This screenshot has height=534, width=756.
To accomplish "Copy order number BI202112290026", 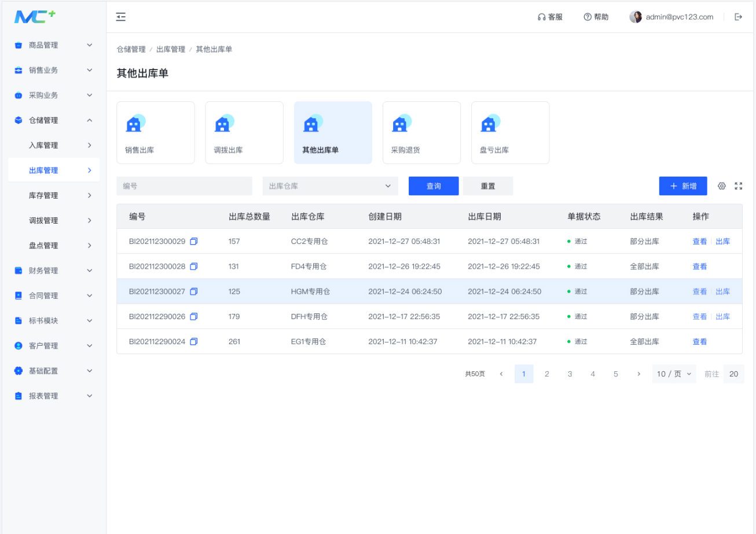I will (194, 317).
